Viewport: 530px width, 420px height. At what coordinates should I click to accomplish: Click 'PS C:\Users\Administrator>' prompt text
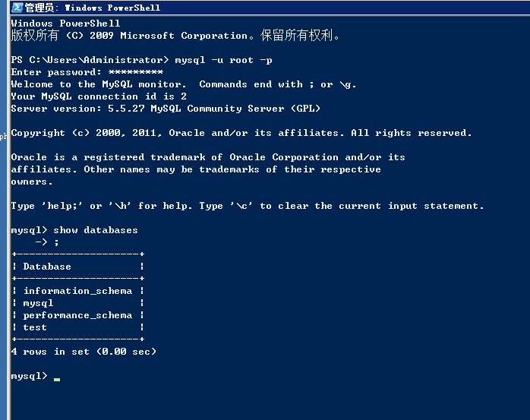(x=90, y=60)
